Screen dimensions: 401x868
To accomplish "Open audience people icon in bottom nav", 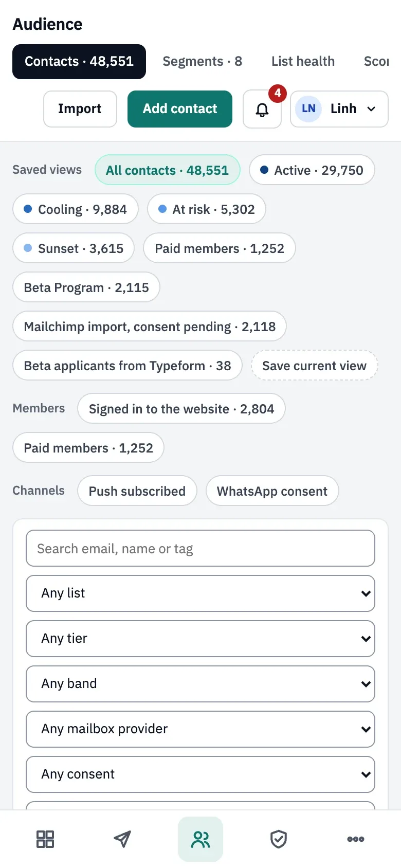I will [200, 839].
